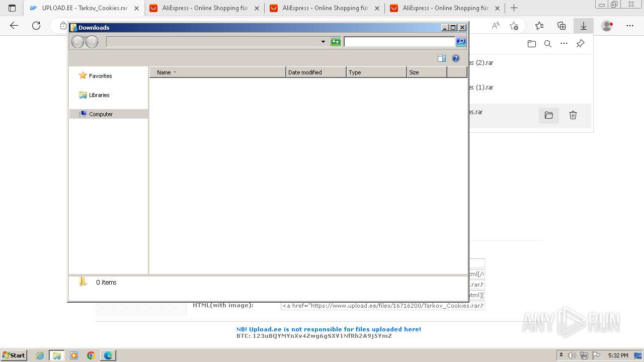Click the (2).rar download entry
This screenshot has width=644, height=362.
tap(530, 66)
